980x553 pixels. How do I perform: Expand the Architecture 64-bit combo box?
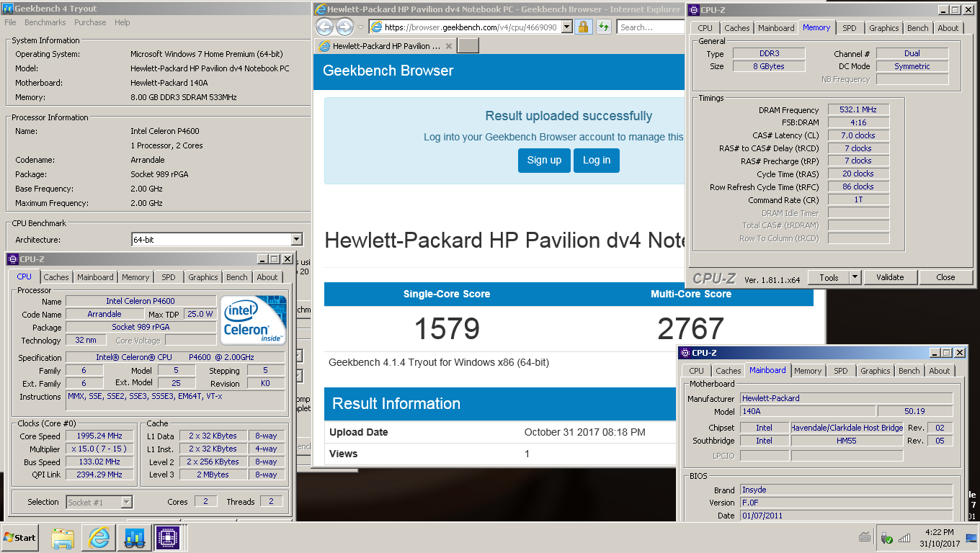click(296, 240)
